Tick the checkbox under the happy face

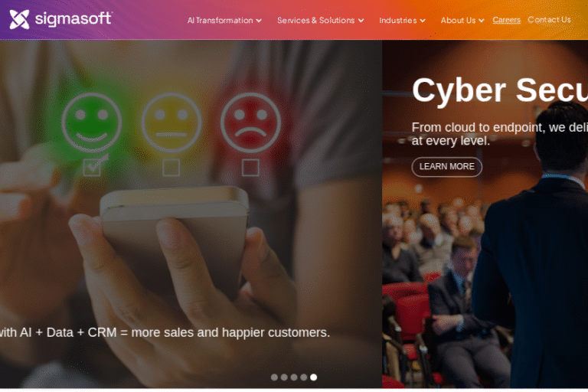click(92, 168)
